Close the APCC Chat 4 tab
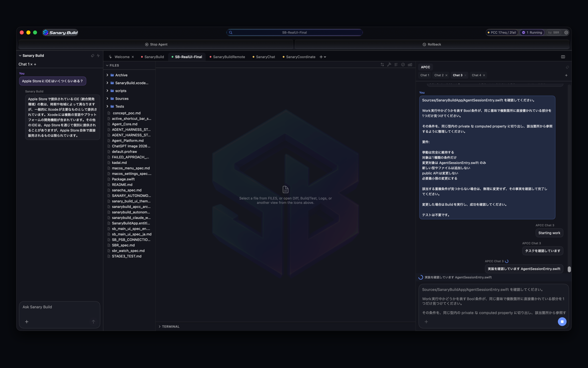Viewport: 588px width, 368px height. 484,75
